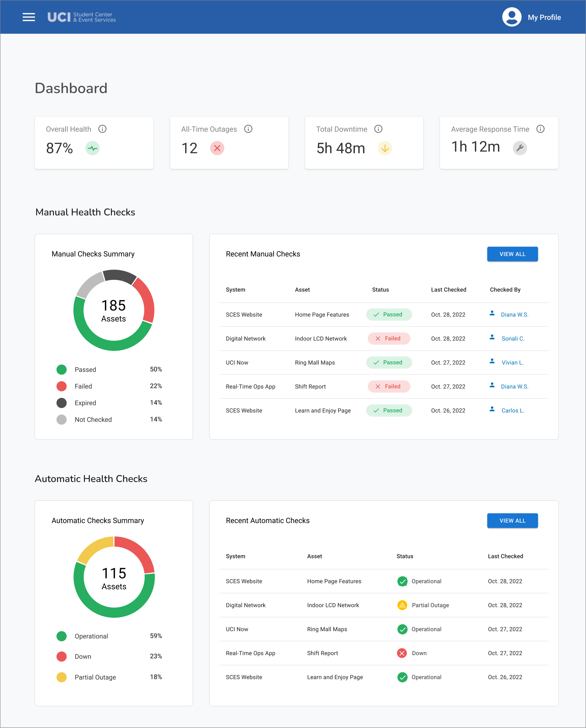Screen dimensions: 586x728
Task: Click the red X outages icon
Action: 217,148
